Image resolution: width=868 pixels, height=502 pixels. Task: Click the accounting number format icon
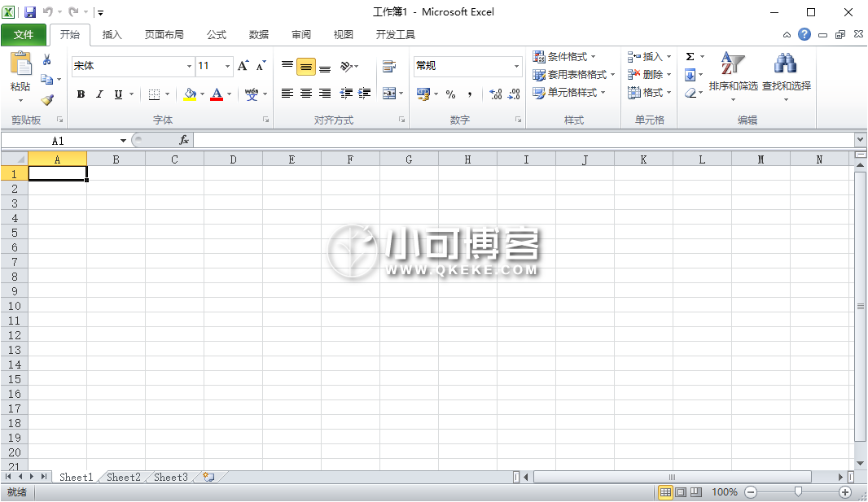423,94
